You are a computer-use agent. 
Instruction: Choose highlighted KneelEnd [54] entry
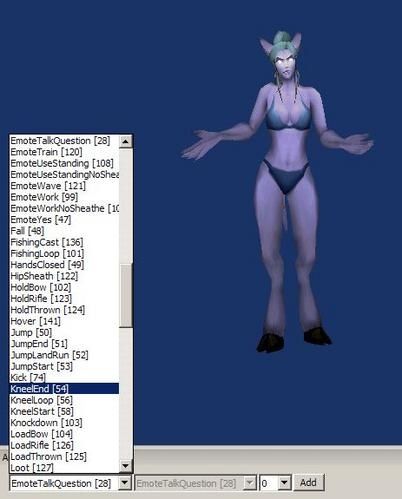coord(64,389)
